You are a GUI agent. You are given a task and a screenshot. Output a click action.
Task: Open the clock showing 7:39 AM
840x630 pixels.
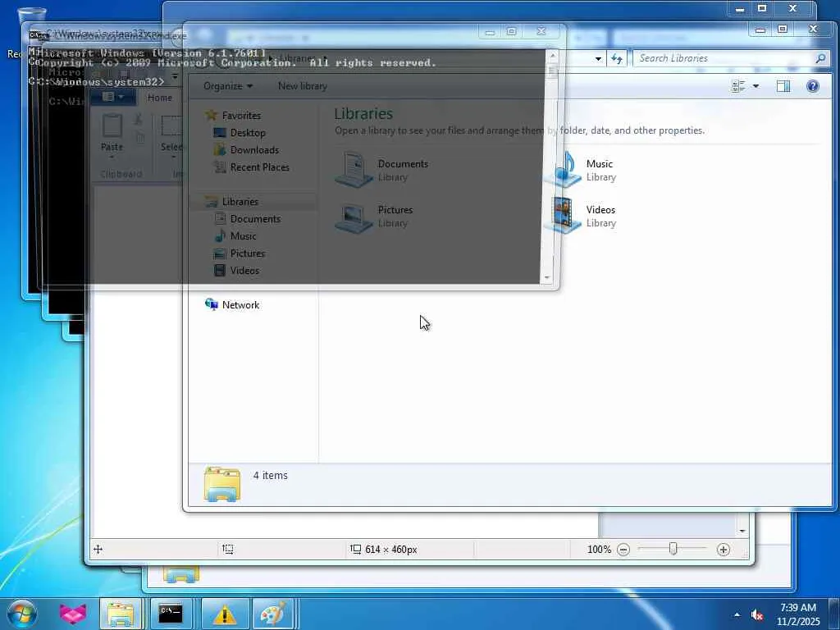point(798,614)
